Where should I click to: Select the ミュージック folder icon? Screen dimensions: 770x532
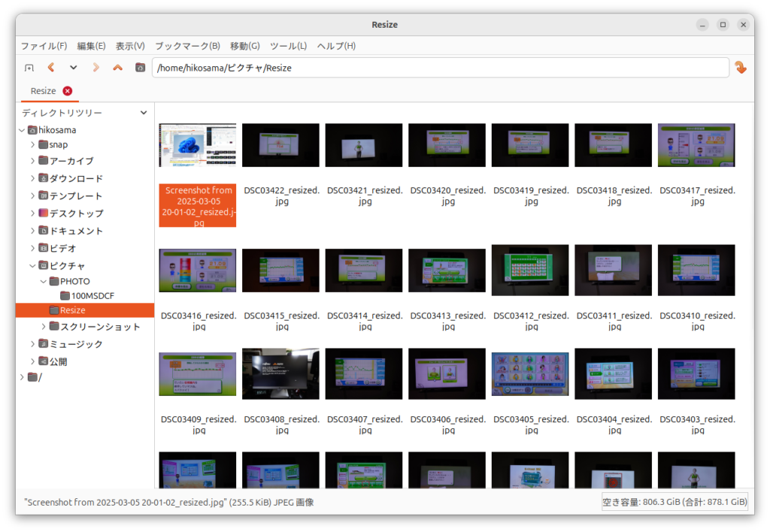click(x=43, y=344)
